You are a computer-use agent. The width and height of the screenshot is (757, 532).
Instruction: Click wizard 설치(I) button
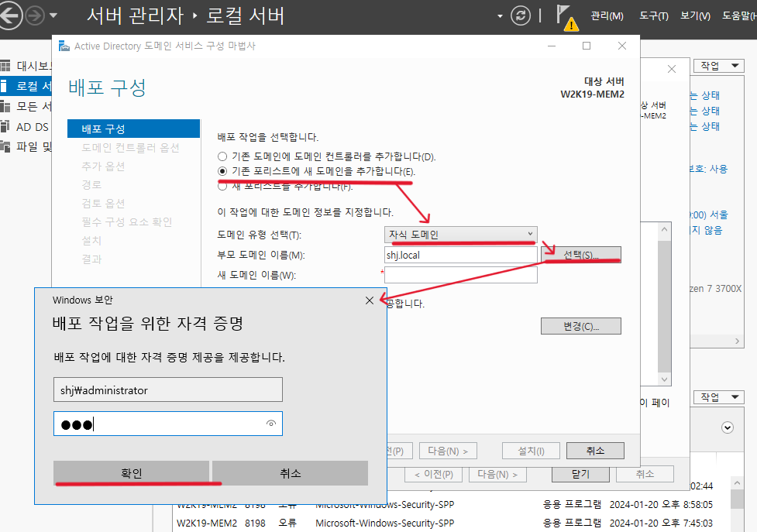pyautogui.click(x=531, y=451)
